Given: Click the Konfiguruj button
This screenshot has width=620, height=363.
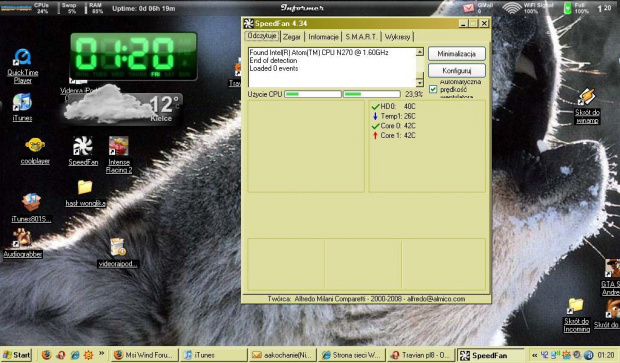Looking at the screenshot, I should (x=457, y=70).
